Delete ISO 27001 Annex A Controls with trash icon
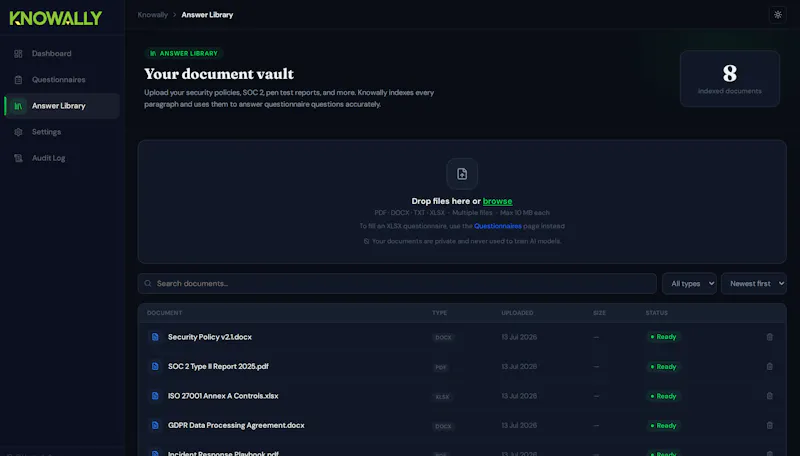 (769, 396)
